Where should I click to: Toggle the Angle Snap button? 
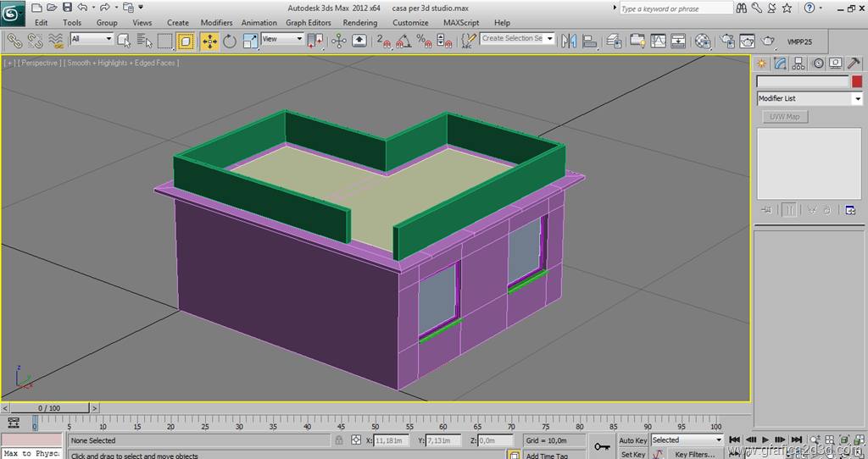click(x=404, y=41)
